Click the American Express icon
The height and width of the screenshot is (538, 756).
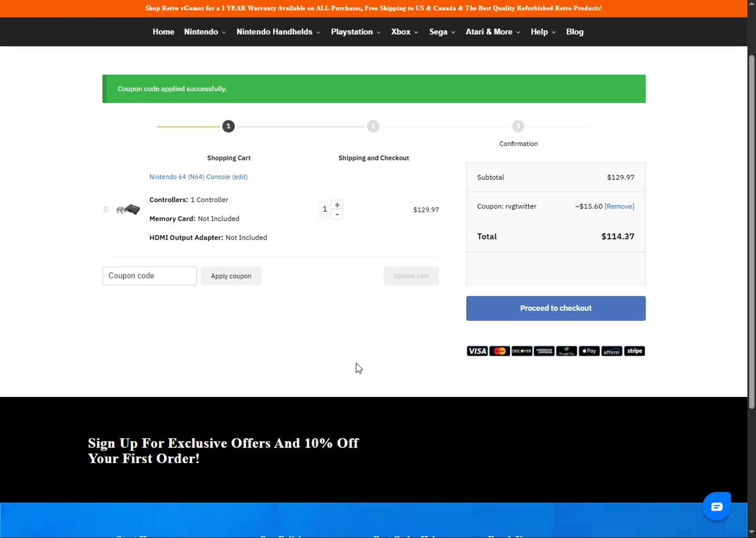click(x=544, y=351)
